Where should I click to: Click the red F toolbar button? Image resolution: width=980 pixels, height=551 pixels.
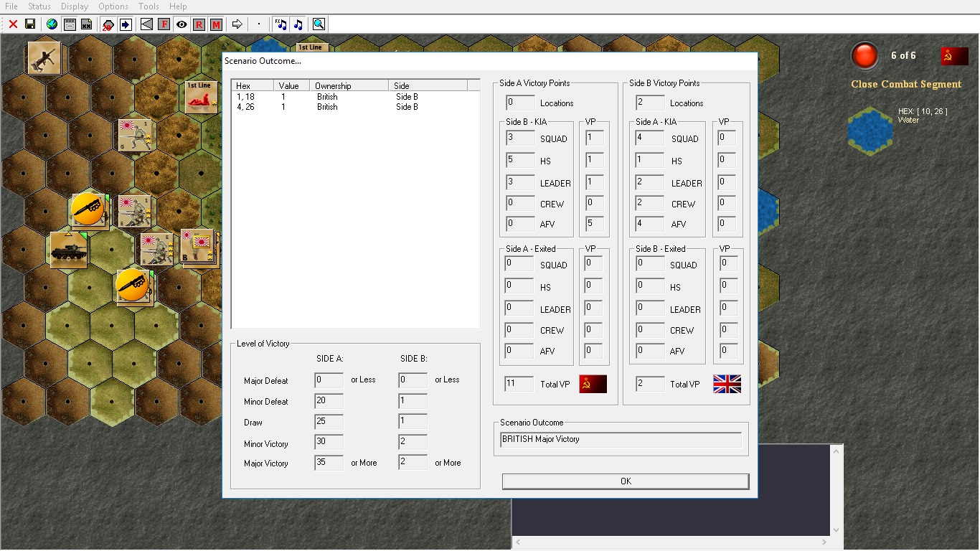pos(164,24)
